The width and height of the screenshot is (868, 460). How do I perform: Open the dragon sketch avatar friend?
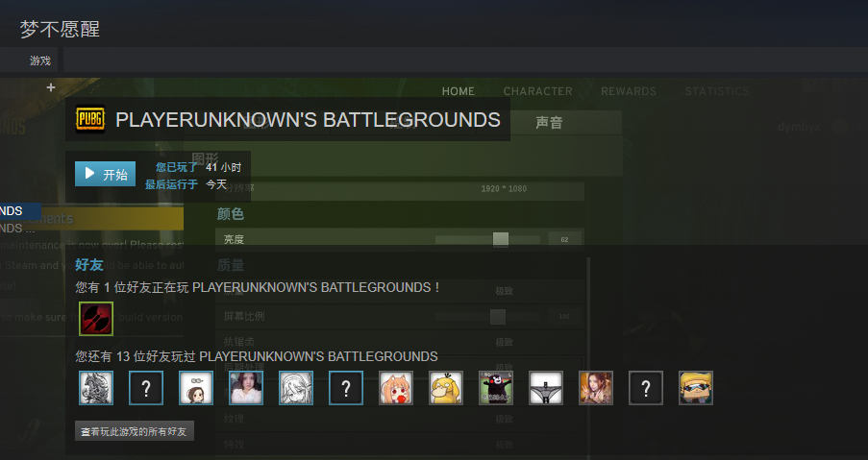pyautogui.click(x=96, y=388)
